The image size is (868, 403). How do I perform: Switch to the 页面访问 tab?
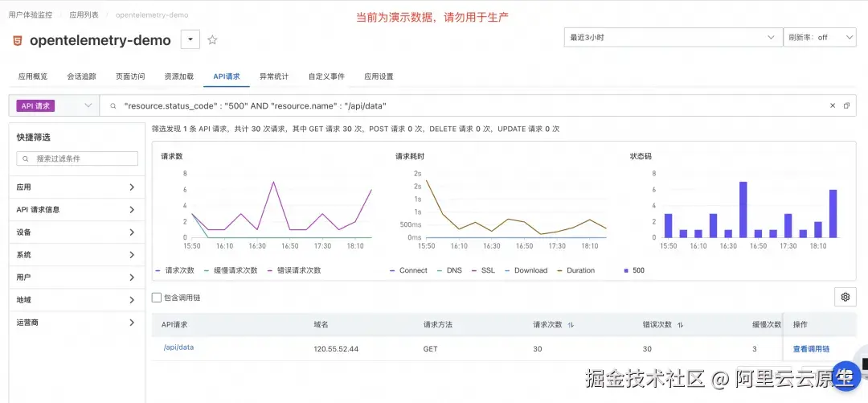pos(130,76)
